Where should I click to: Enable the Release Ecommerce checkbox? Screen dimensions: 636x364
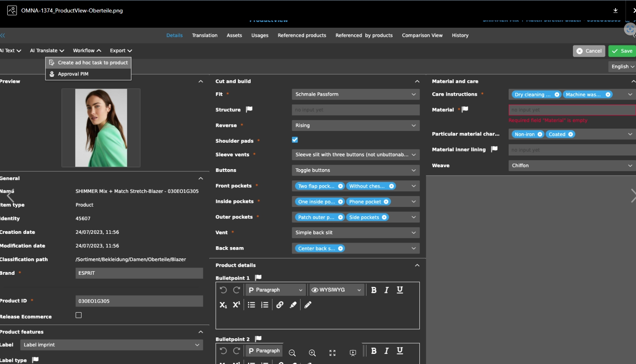tap(79, 315)
